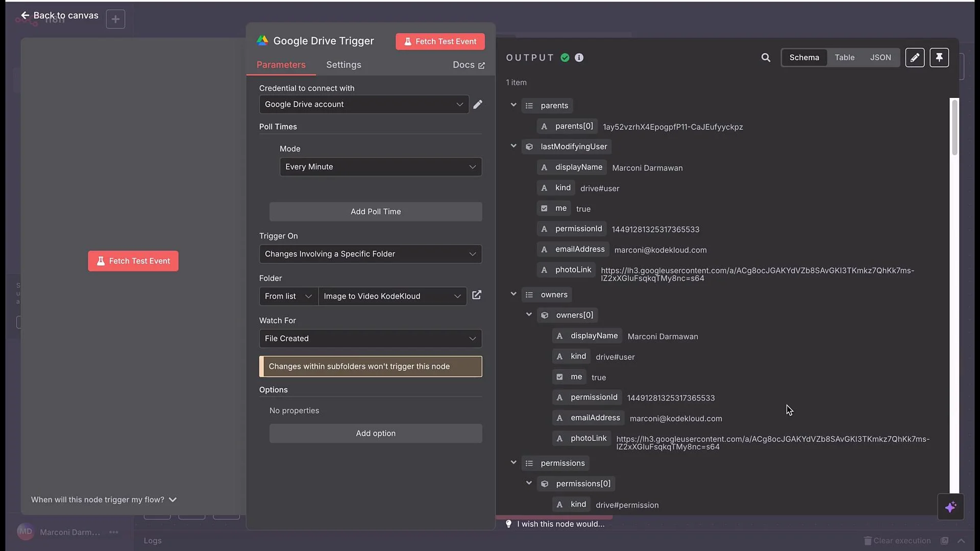This screenshot has width=980, height=551.
Task: Select the parents[0] field pill
Action: [x=567, y=126]
